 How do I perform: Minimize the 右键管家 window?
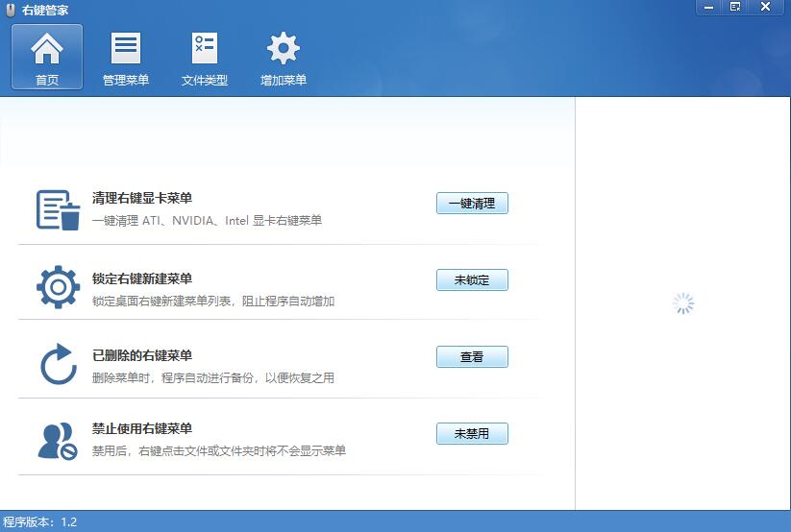click(709, 7)
